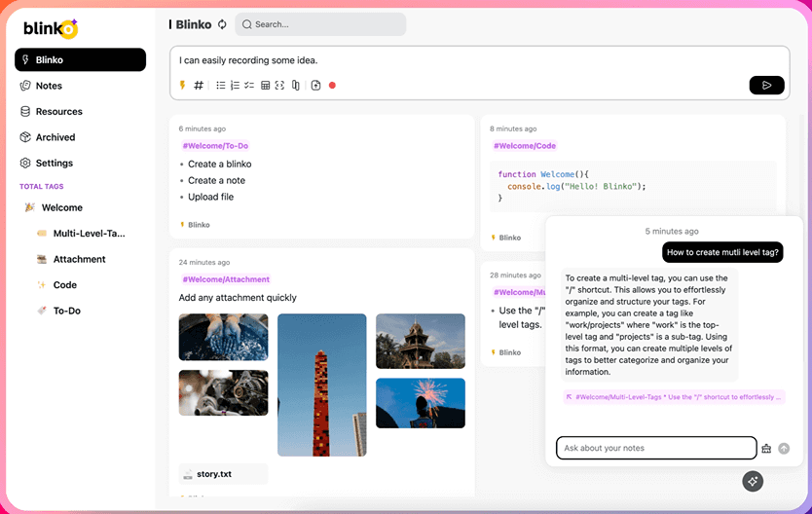Click the refresh sync icon beside Blinko title
Image resolution: width=812 pixels, height=514 pixels.
point(222,24)
